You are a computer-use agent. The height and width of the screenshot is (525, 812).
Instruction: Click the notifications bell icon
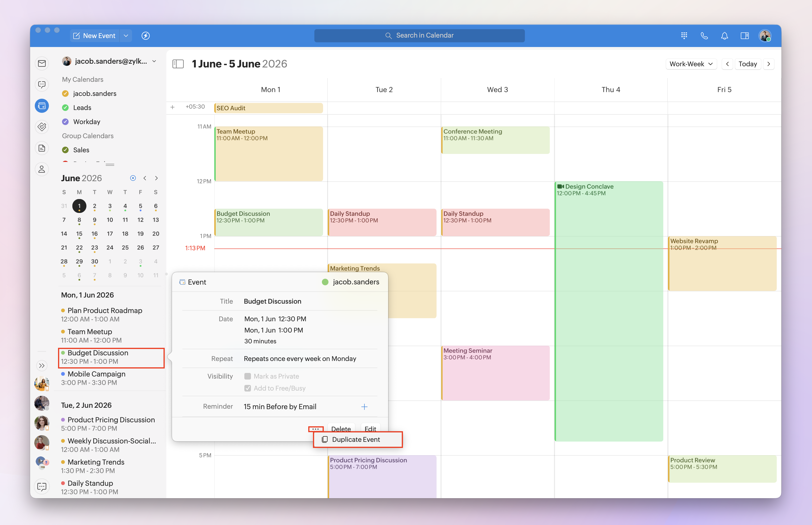[x=724, y=36]
